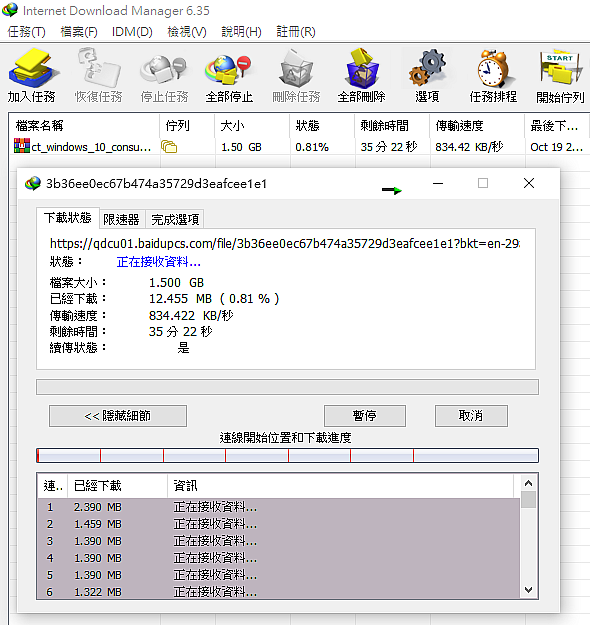Sort by 傳輸速度 column header
The width and height of the screenshot is (590, 625).
click(477, 126)
